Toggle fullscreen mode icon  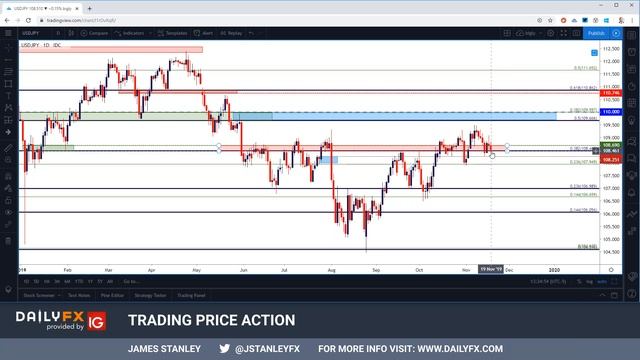pos(564,33)
